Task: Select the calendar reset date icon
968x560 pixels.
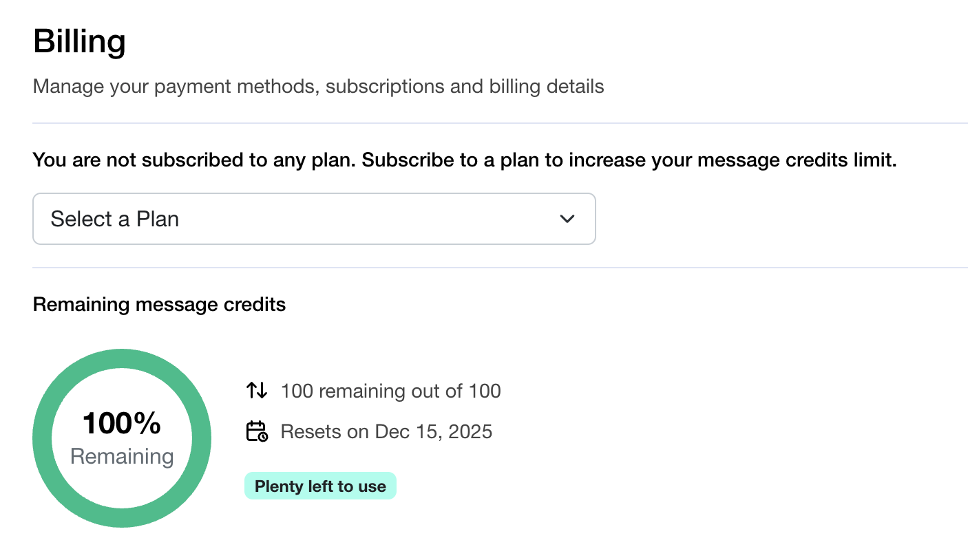Action: tap(255, 431)
